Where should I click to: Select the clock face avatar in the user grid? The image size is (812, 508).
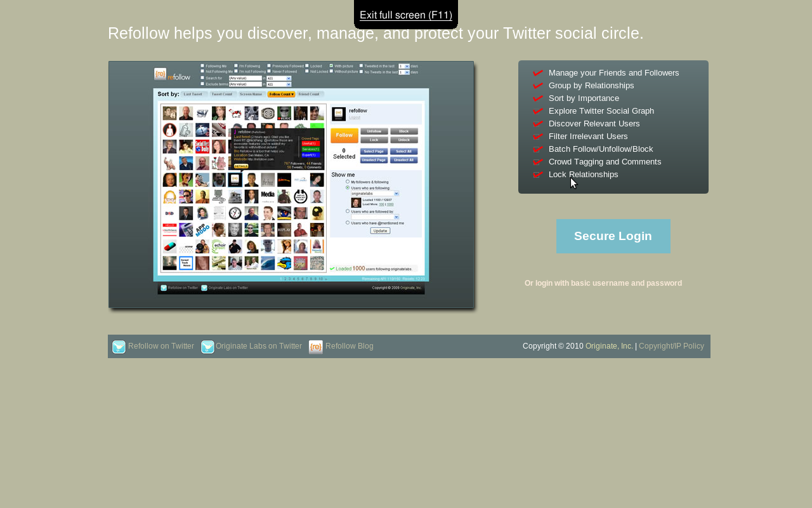[x=235, y=213]
